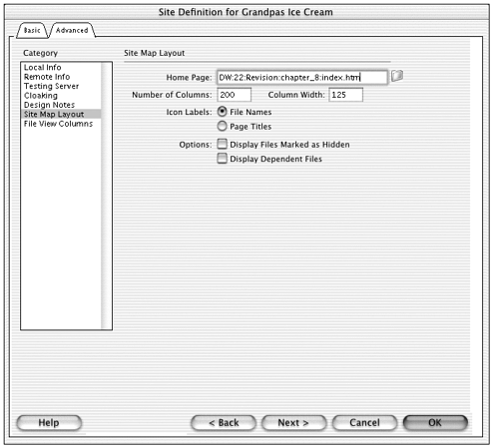The image size is (494, 448).
Task: Go to previous step with Back
Action: (224, 423)
